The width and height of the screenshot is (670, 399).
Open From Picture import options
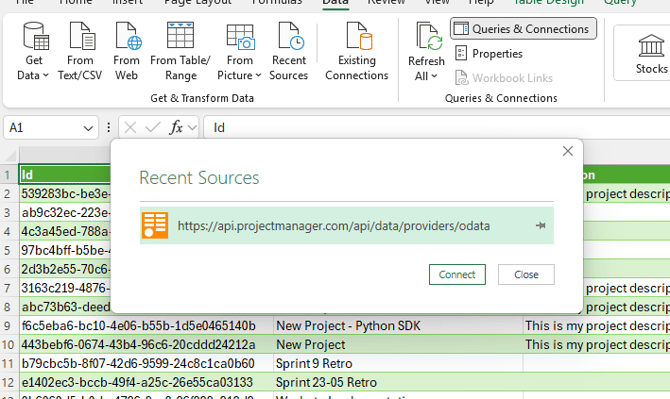pos(239,51)
